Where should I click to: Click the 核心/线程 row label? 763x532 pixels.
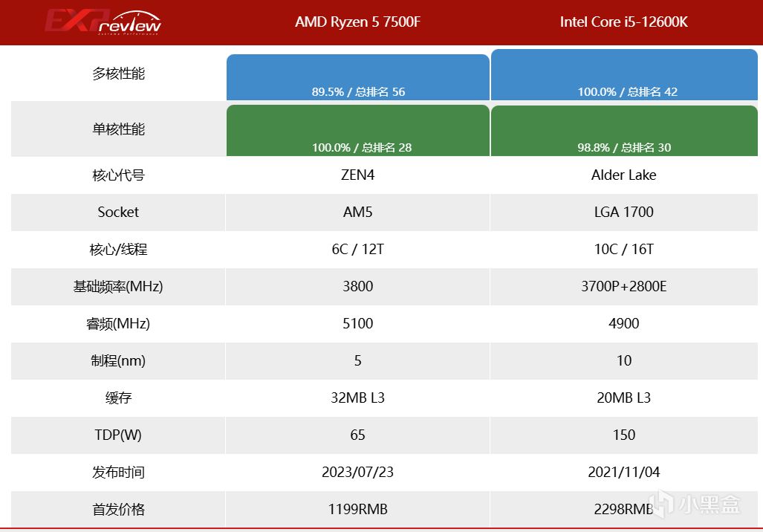118,249
